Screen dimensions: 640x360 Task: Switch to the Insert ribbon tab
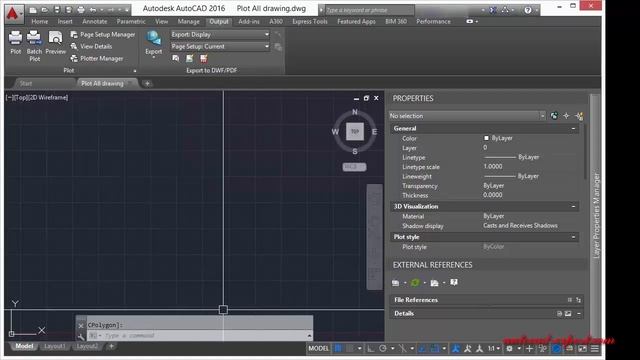point(65,22)
